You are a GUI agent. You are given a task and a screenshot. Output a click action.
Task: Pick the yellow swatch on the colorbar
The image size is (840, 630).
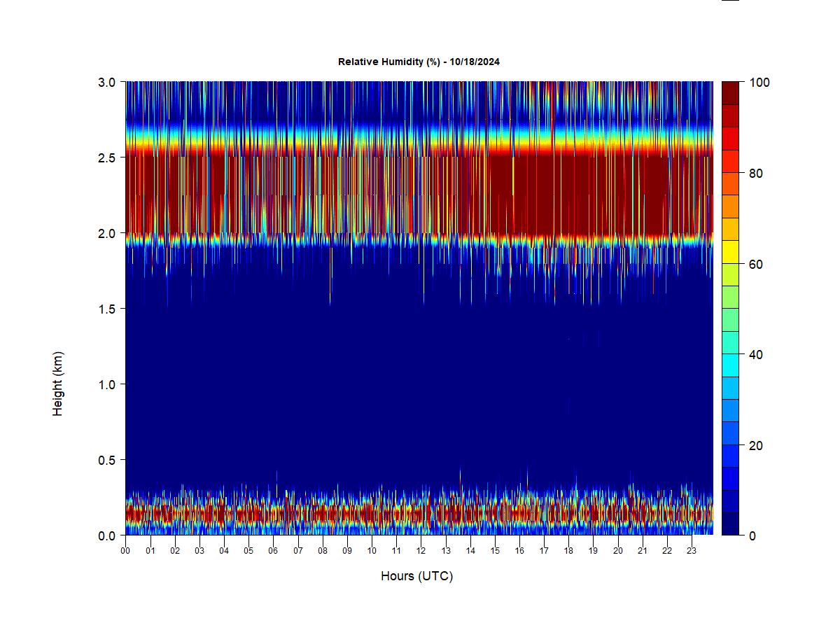point(731,252)
